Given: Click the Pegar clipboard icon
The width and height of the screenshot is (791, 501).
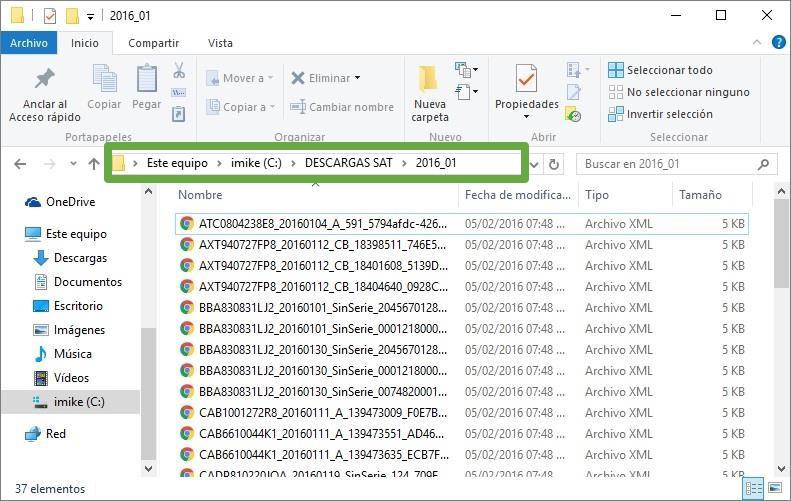Looking at the screenshot, I should click(x=147, y=78).
